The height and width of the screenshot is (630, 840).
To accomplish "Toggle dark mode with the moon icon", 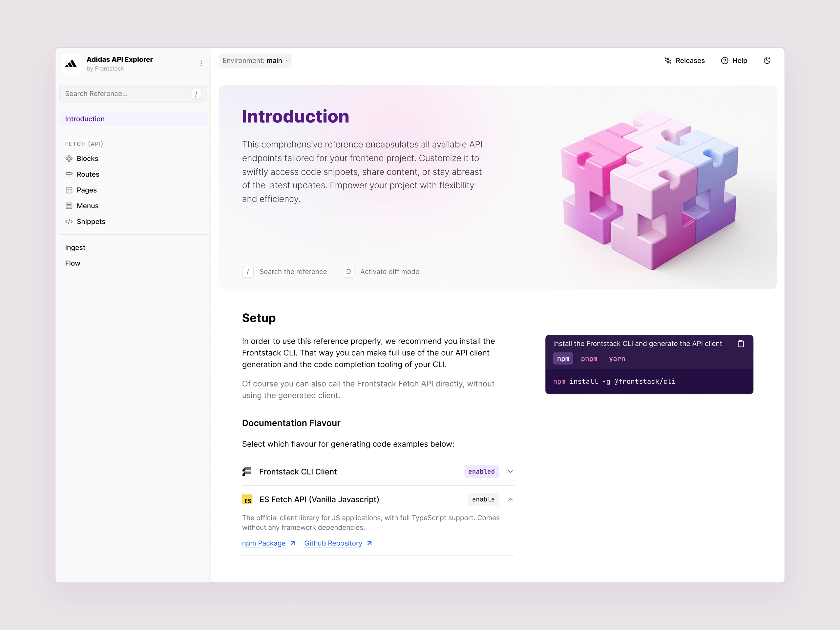I will [767, 60].
